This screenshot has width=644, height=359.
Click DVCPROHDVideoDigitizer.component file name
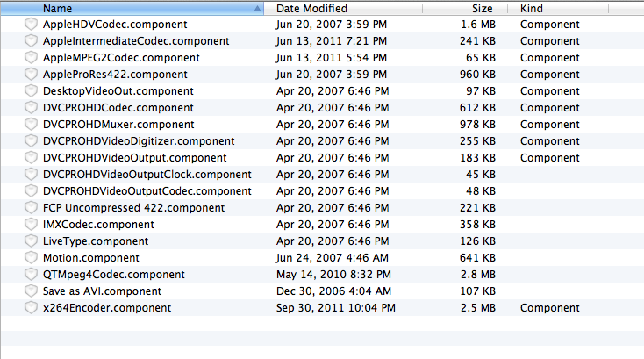[139, 141]
